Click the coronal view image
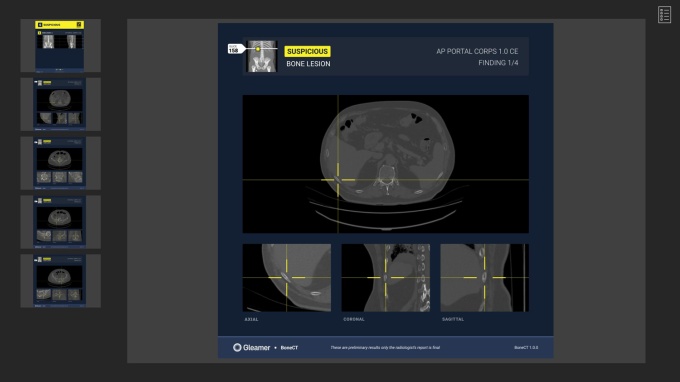 tap(386, 278)
